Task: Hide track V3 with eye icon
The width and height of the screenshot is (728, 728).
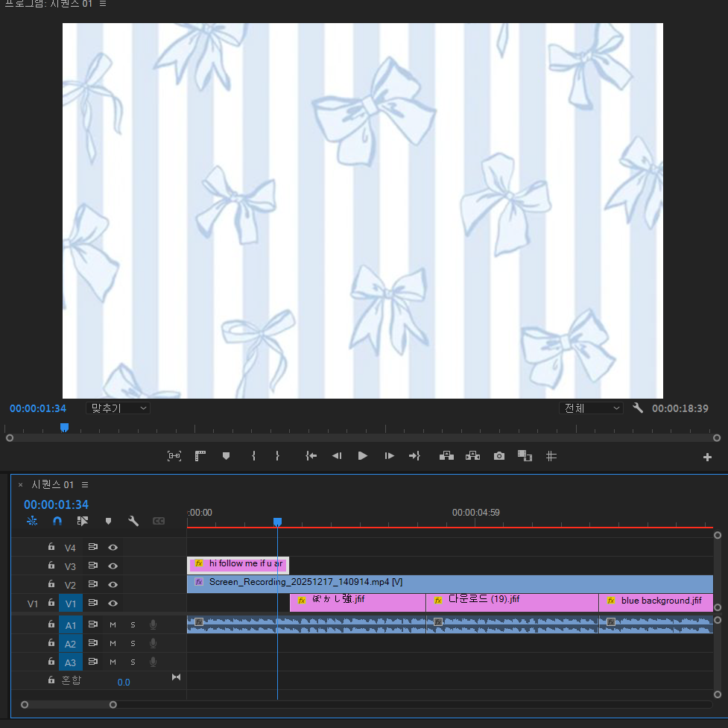Action: tap(113, 566)
